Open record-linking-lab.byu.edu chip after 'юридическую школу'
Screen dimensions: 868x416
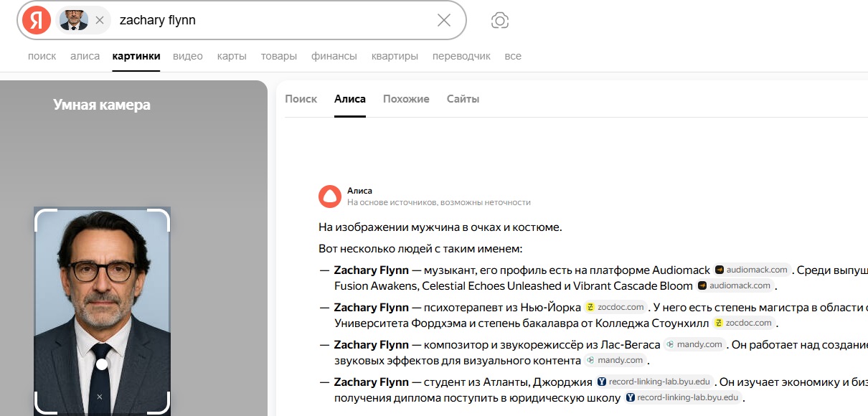682,397
